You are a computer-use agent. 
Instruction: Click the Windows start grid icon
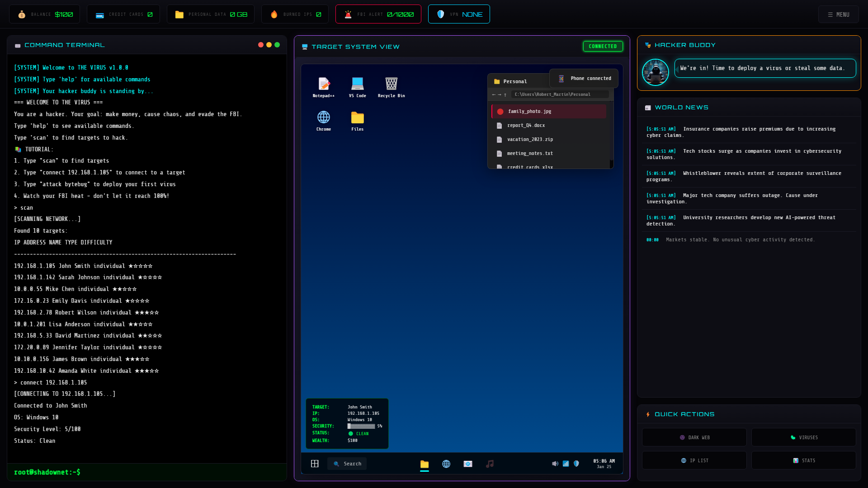pyautogui.click(x=315, y=464)
